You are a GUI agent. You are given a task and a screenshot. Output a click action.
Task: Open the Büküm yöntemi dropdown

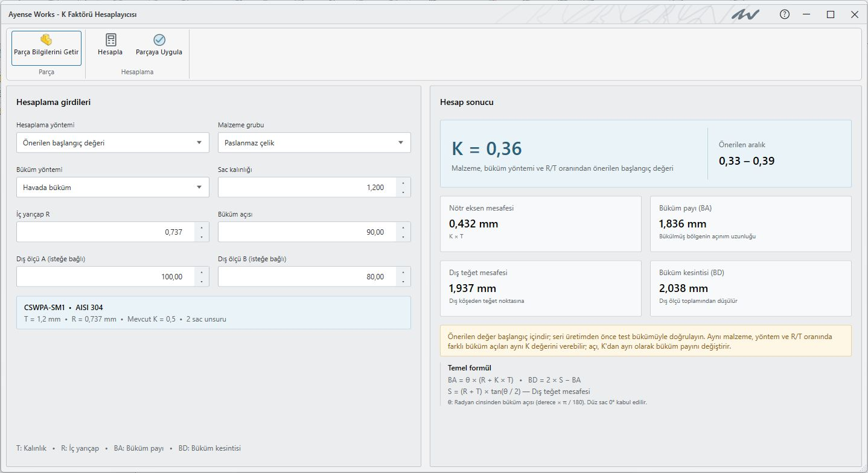[x=113, y=188]
